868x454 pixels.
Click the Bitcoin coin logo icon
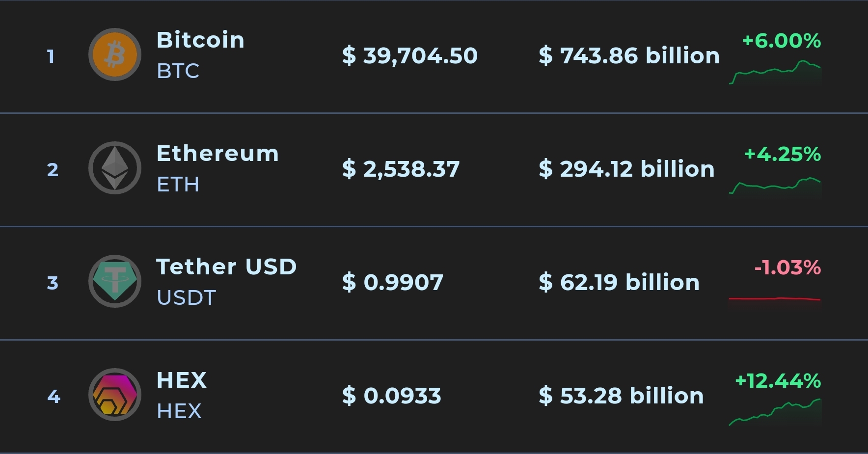tap(115, 54)
